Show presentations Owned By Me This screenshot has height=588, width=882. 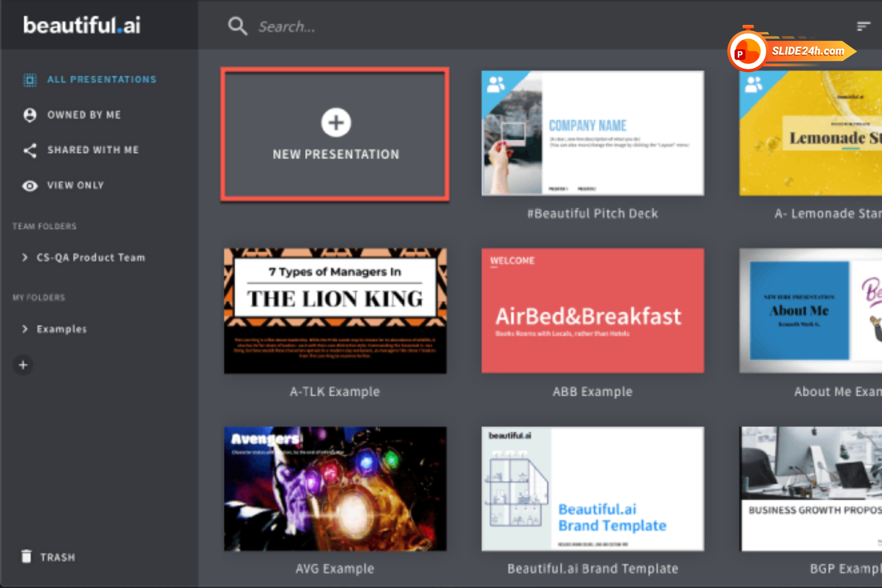coord(84,115)
